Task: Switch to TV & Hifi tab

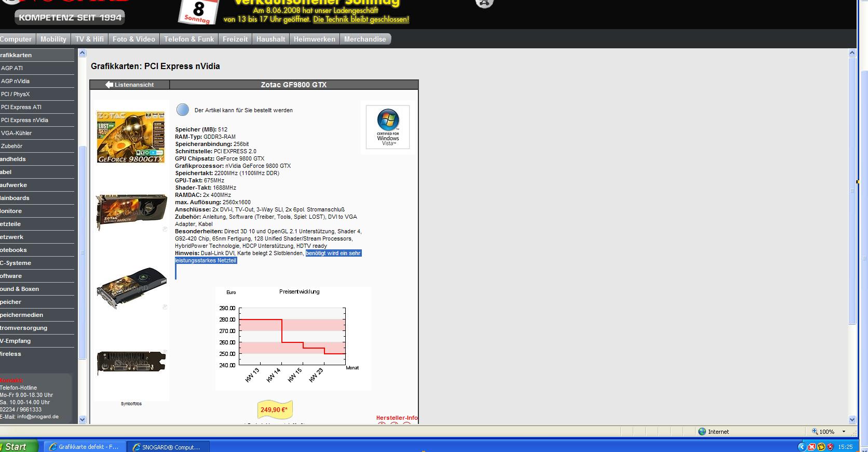Action: [89, 39]
